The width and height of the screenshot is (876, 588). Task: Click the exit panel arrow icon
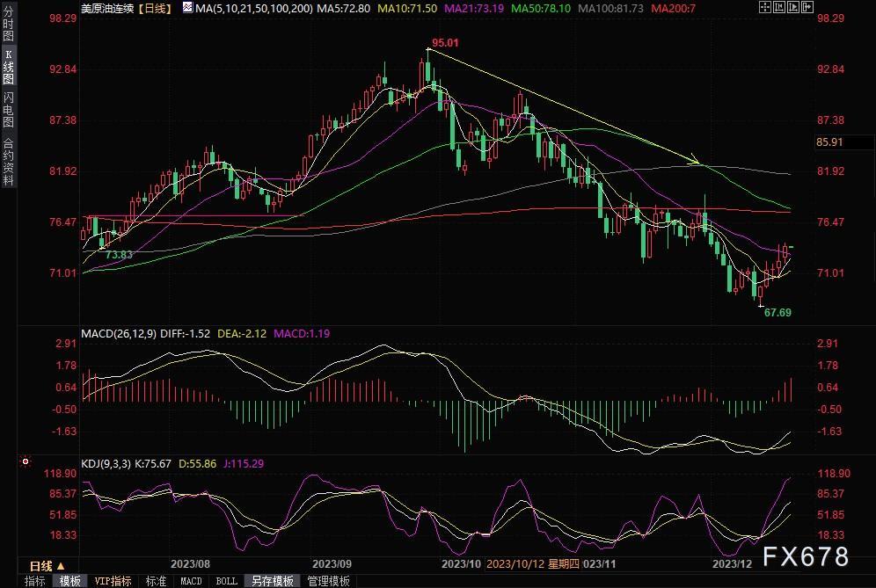click(x=807, y=7)
